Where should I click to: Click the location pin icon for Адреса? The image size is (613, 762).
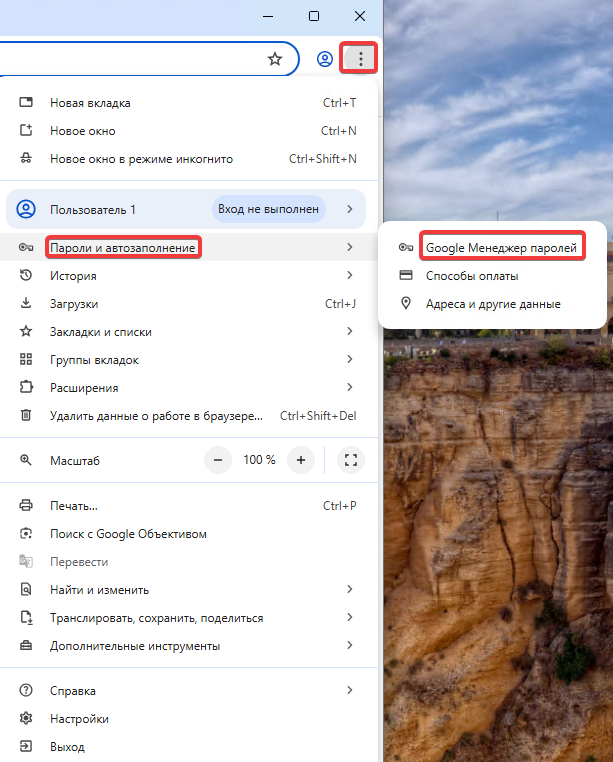coord(405,303)
